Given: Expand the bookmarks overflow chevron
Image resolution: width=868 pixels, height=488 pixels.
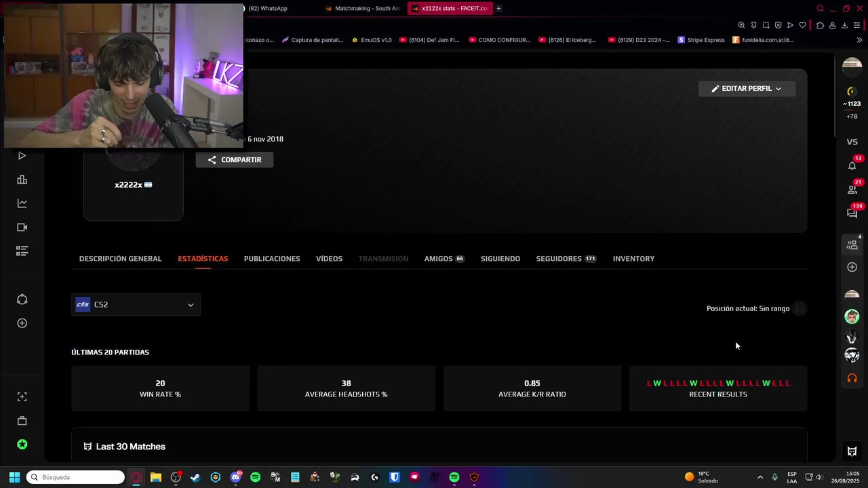Looking at the screenshot, I should point(859,40).
